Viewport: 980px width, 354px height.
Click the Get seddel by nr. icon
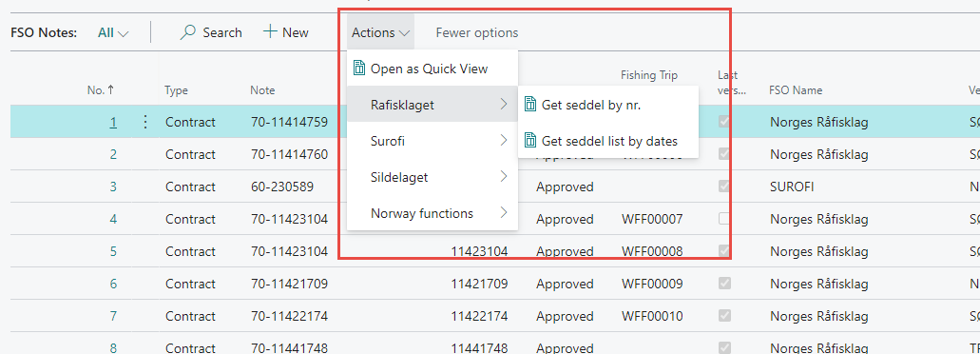530,105
